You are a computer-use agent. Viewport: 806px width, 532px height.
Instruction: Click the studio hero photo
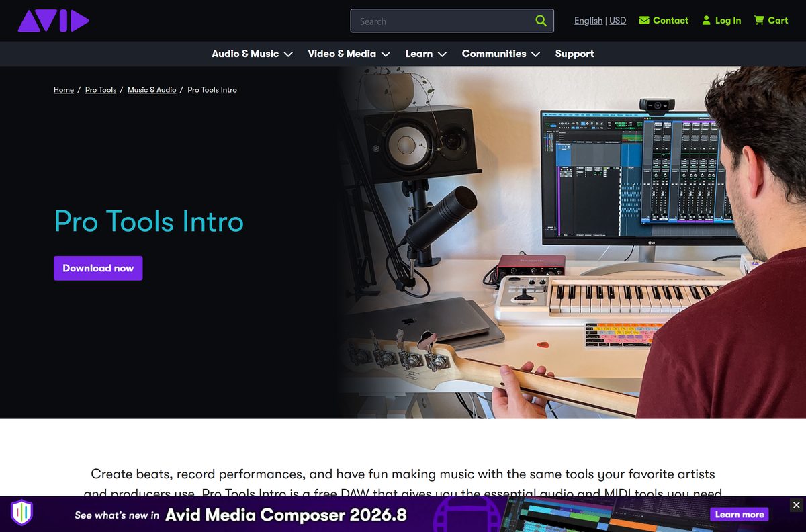pos(571,242)
